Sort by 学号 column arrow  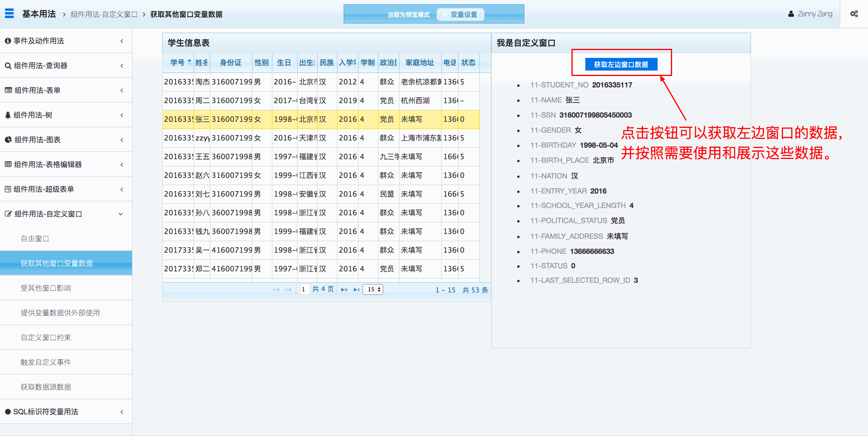189,62
